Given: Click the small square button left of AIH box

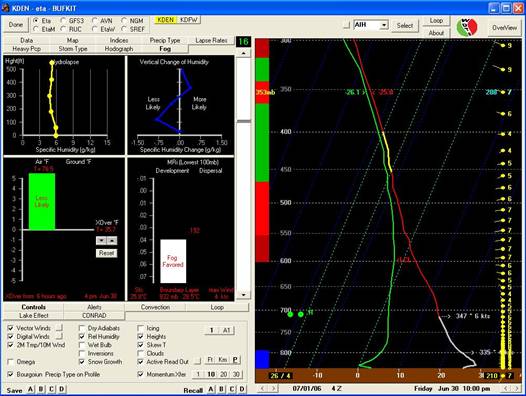Looking at the screenshot, I should 347,25.
